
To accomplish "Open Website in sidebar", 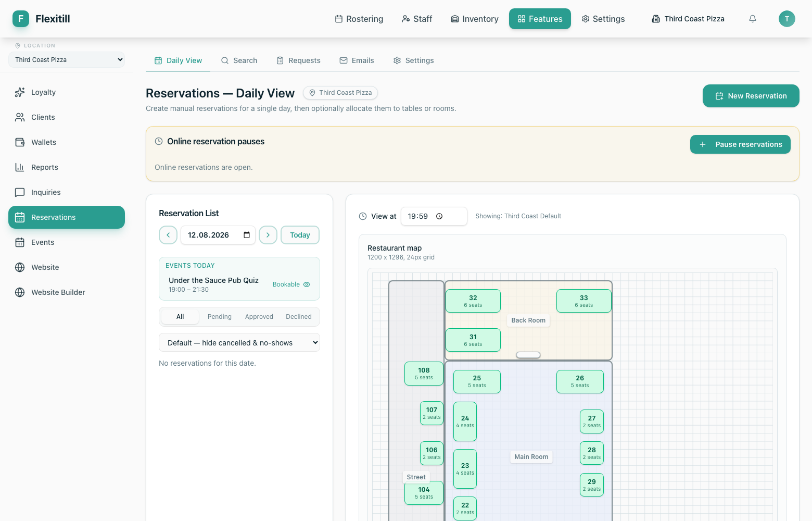I will (67, 267).
